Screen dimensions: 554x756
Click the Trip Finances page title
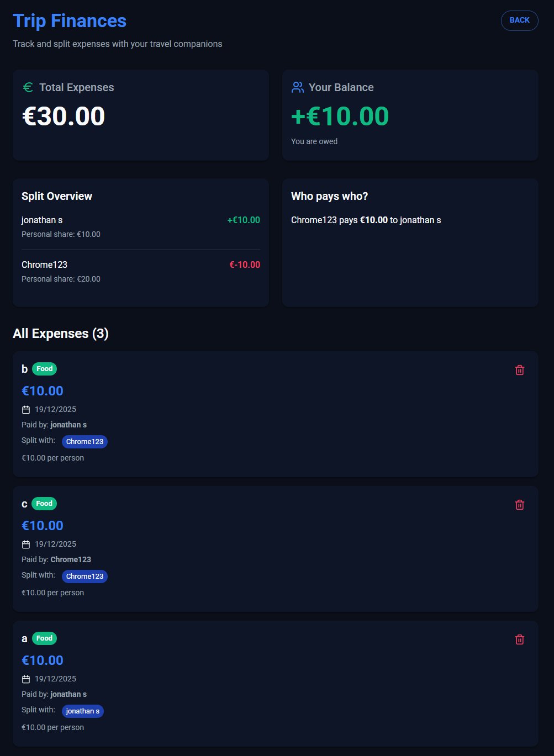click(70, 21)
